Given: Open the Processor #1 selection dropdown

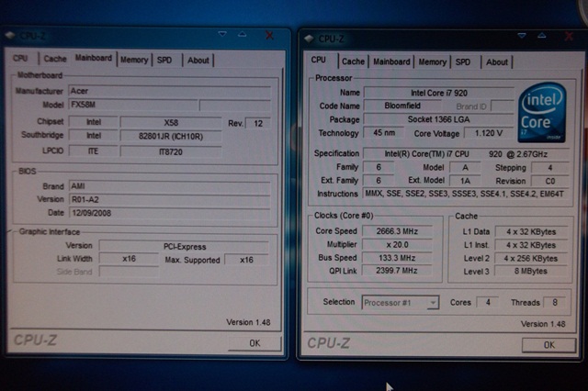Looking at the screenshot, I should pyautogui.click(x=400, y=302).
